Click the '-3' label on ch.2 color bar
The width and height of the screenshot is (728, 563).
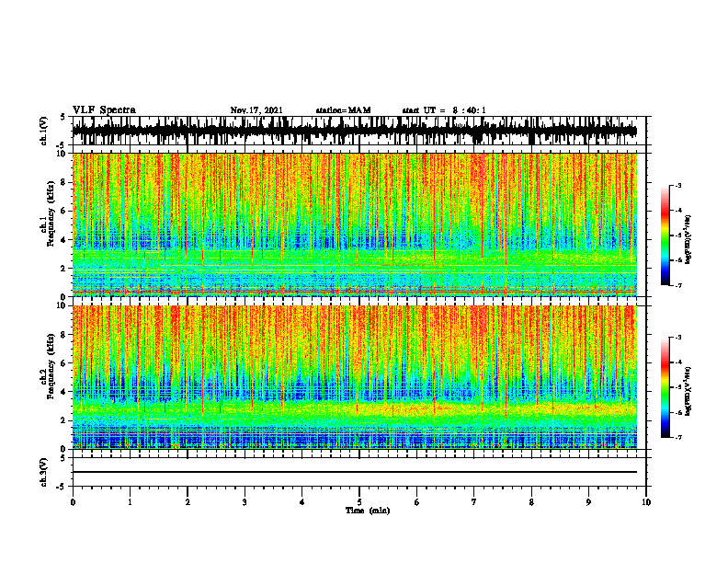pyautogui.click(x=677, y=338)
